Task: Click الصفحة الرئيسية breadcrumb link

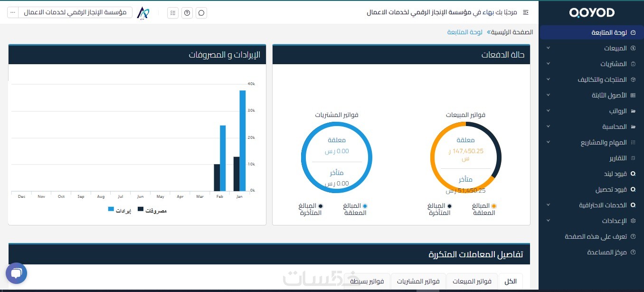Action: [511, 32]
